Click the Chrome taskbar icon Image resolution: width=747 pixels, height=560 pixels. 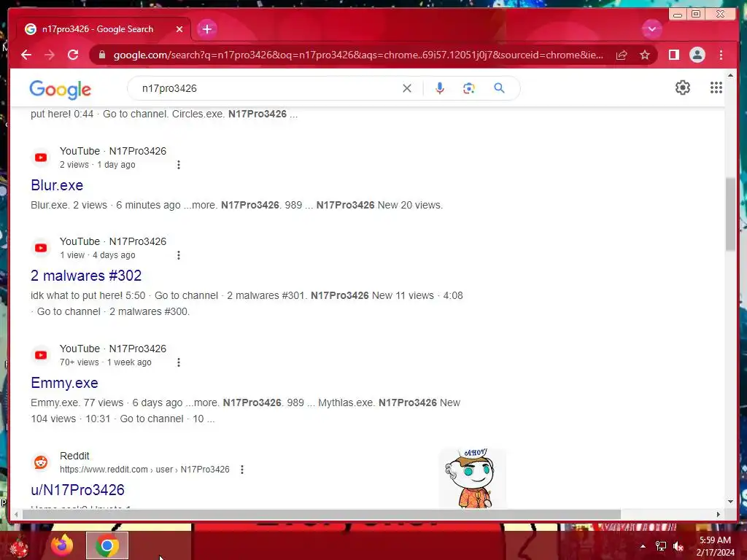pos(107,545)
